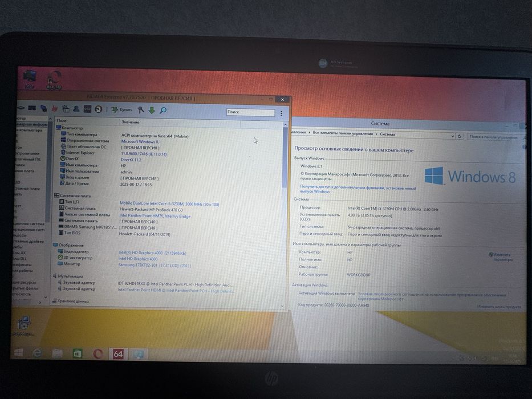The height and width of the screenshot is (399, 532).
Task: Select the Хранение данных group header
Action: [x=71, y=301]
